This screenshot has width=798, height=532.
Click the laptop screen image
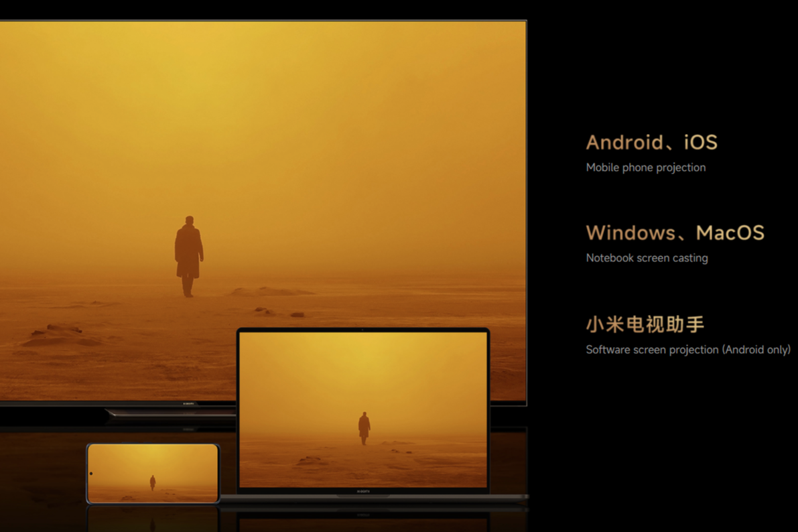363,409
